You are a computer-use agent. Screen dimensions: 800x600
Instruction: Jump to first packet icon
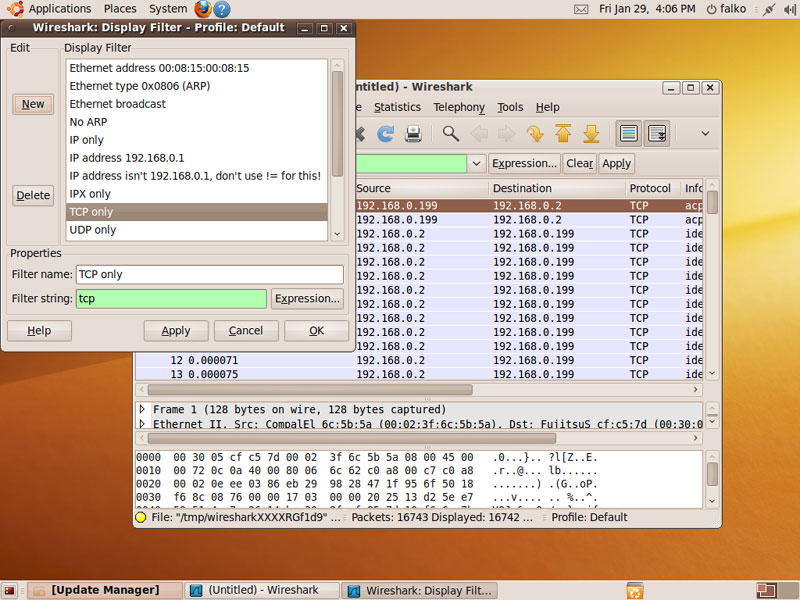[x=563, y=133]
